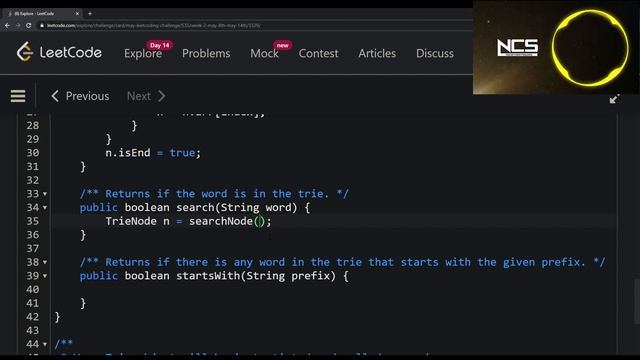The height and width of the screenshot is (360, 640).
Task: Close the LeetCode browser tab
Action: [77, 13]
